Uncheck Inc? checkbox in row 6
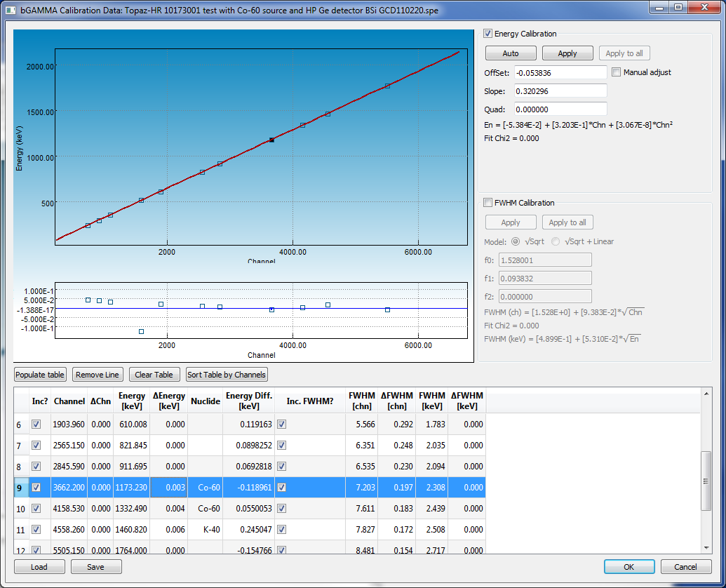 click(36, 424)
